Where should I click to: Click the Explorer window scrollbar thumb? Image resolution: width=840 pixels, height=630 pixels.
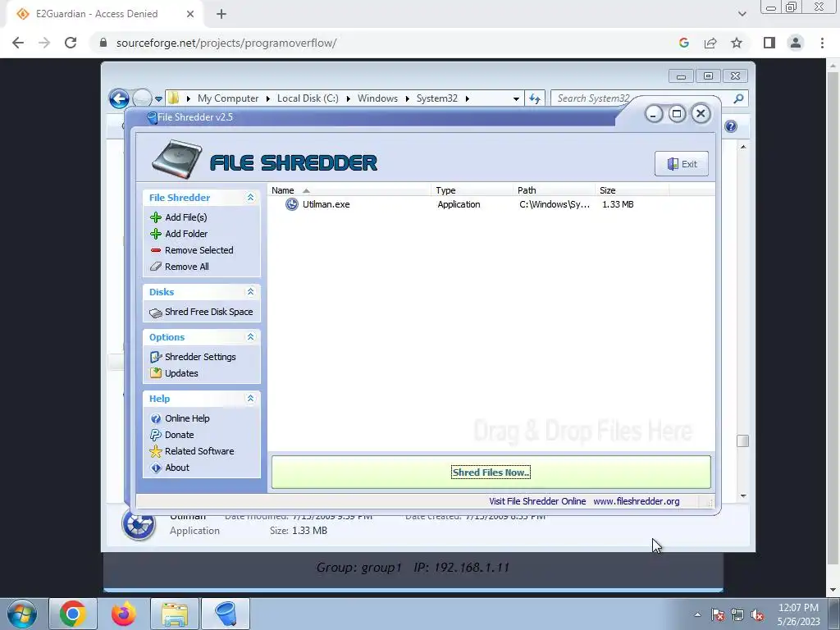(742, 441)
